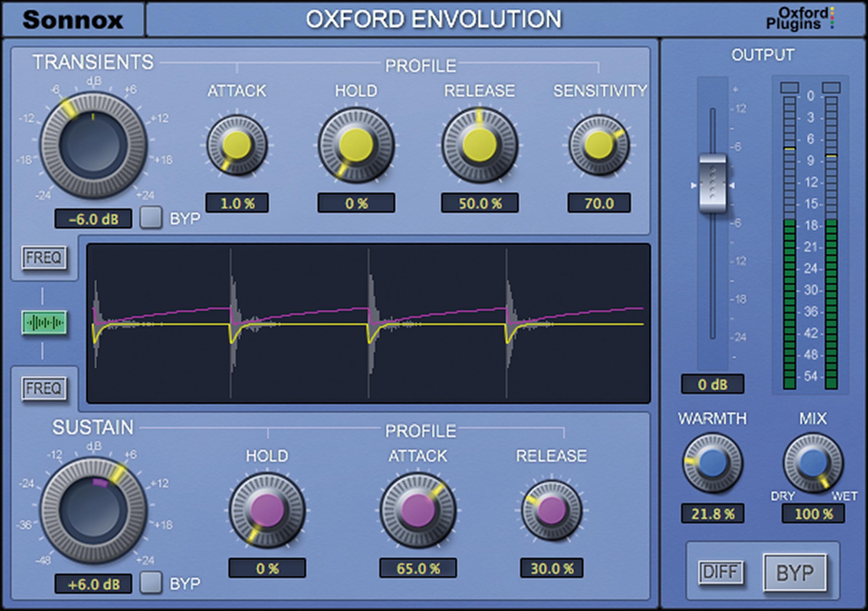This screenshot has width=868, height=611.
Task: Click the Transients PROFILE label
Action: (420, 66)
